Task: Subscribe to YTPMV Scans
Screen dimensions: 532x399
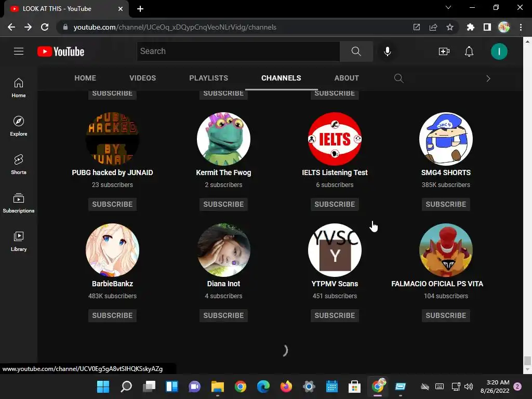Action: coord(335,315)
